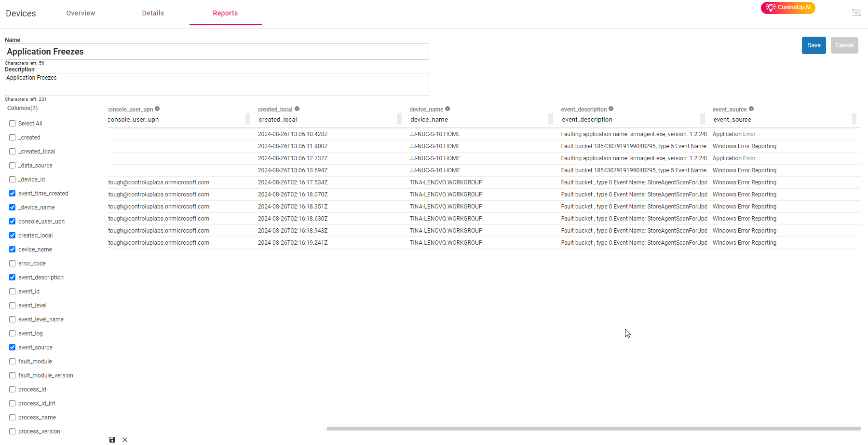Click the floppy disk save icon at bottom
The width and height of the screenshot is (868, 445).
click(112, 440)
